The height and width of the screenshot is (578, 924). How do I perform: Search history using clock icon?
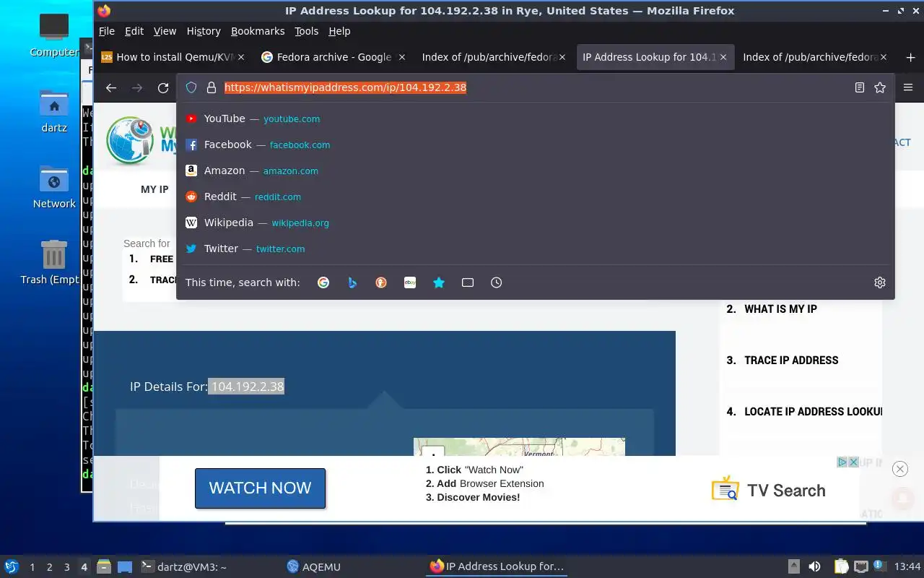pos(497,282)
